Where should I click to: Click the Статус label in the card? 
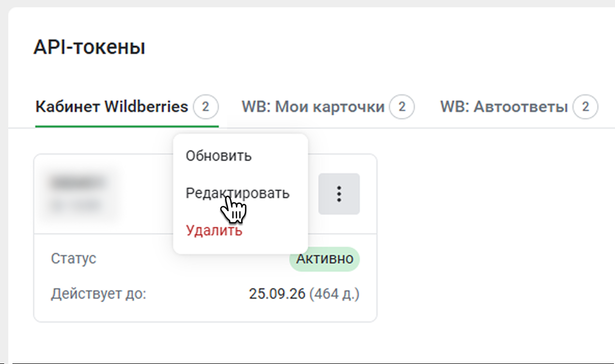tap(74, 259)
